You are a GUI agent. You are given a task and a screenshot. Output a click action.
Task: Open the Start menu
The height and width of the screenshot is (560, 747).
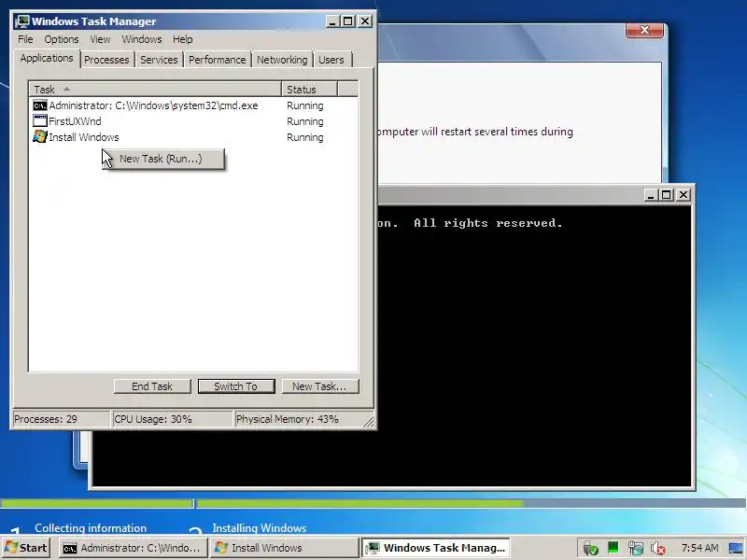(x=27, y=548)
